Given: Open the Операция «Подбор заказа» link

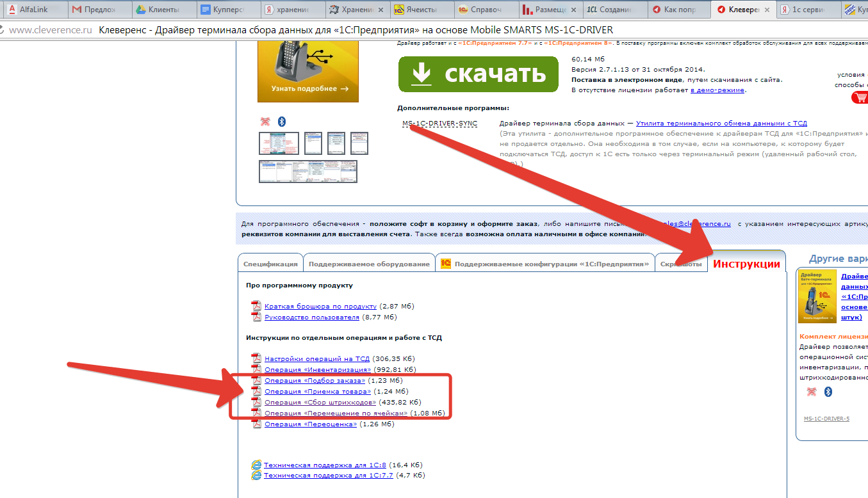Looking at the screenshot, I should click(315, 380).
